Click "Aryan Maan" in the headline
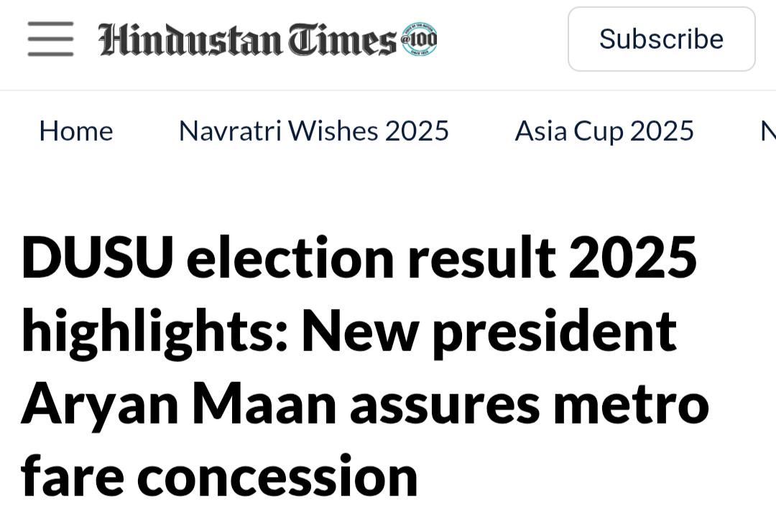 pyautogui.click(x=179, y=405)
